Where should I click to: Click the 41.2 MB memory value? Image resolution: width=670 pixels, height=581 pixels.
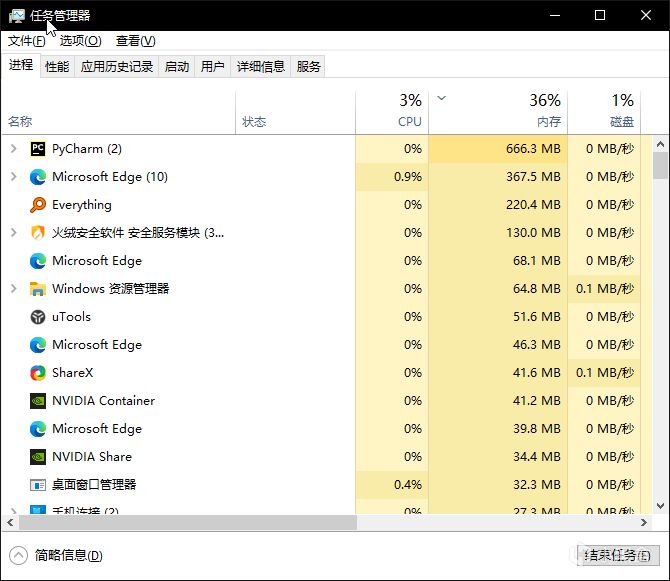(537, 401)
